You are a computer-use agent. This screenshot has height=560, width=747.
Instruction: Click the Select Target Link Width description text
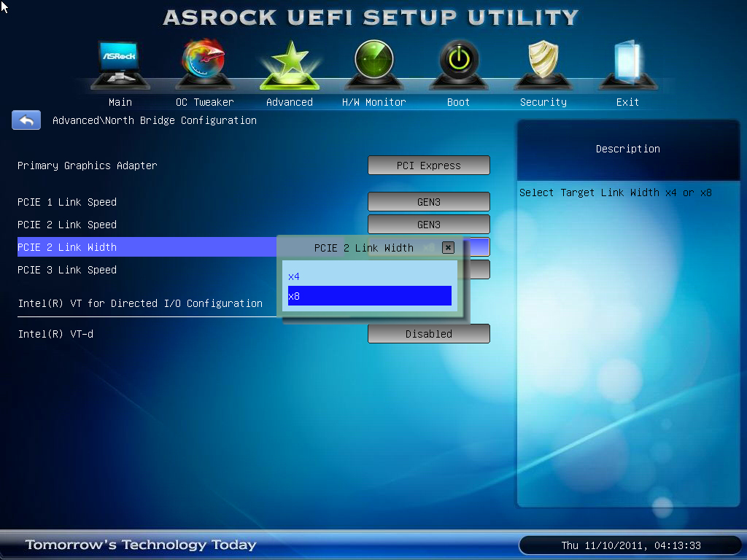[616, 192]
